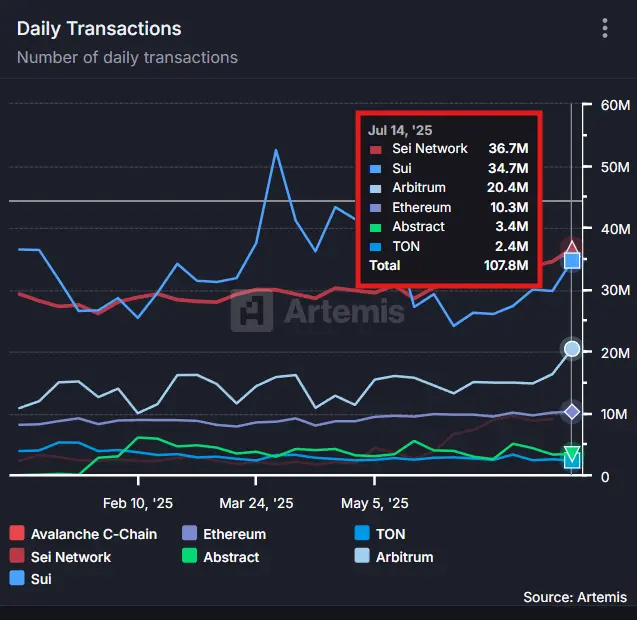Click the Mar 24, '25 axis label
637x620 pixels.
[x=256, y=503]
